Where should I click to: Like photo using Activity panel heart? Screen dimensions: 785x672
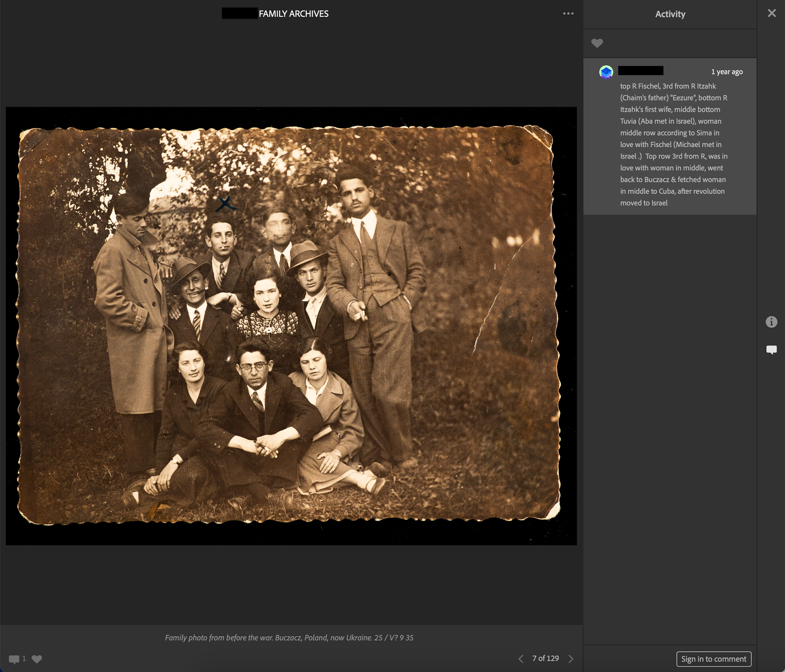point(597,43)
